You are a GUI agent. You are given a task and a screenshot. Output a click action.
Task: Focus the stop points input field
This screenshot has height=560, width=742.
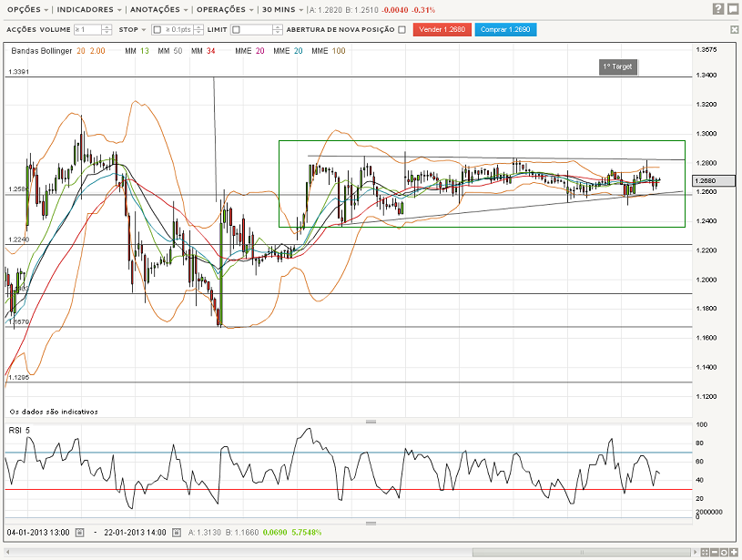click(178, 30)
